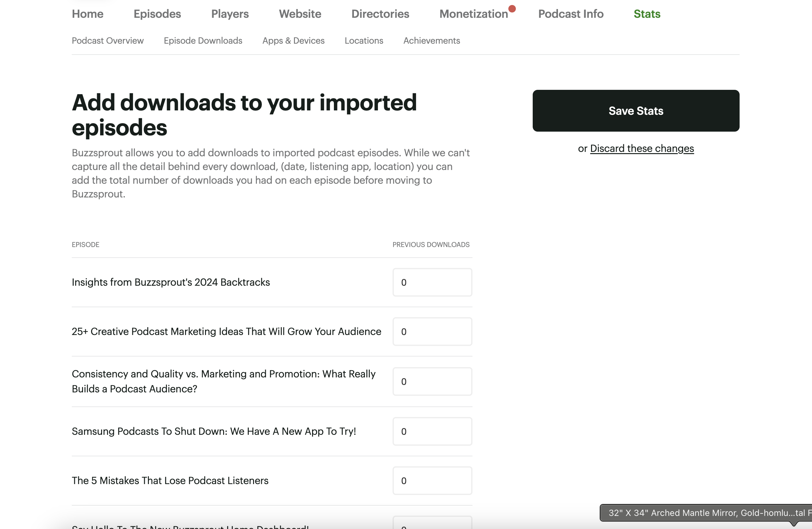
Task: Open the Achievements sub-tab
Action: tap(431, 41)
